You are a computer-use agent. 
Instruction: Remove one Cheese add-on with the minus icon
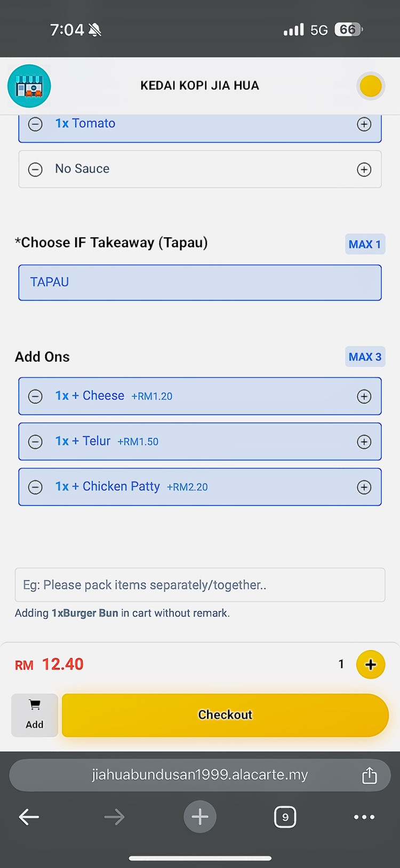click(x=35, y=396)
